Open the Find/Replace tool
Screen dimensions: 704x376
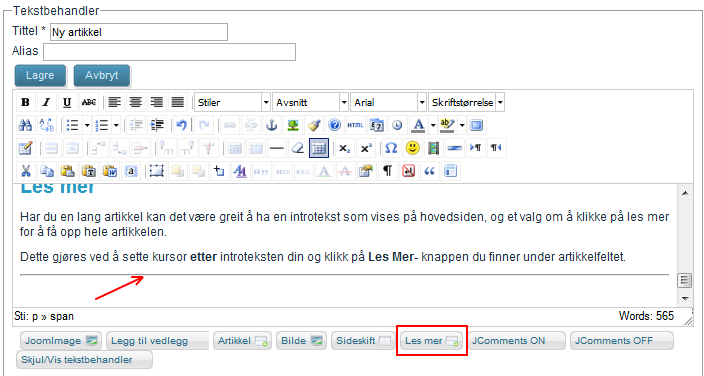click(47, 125)
